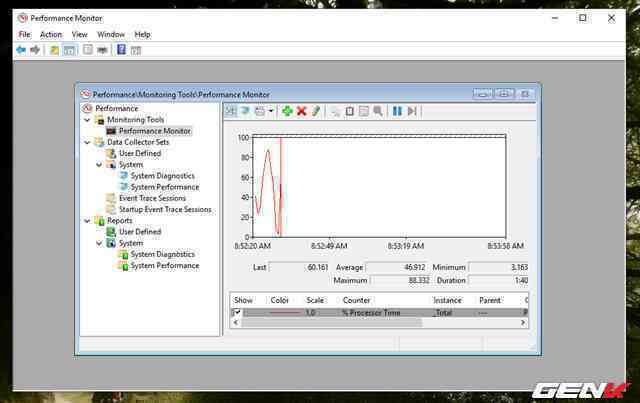Select Startup Event Trace Sessions
Image resolution: width=640 pixels, height=403 pixels.
[165, 209]
